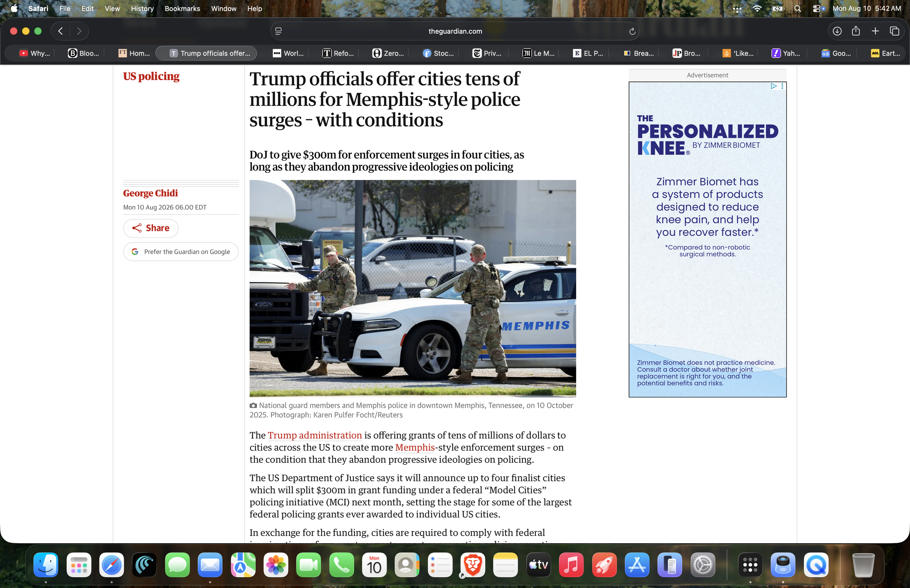
Task: Click the article headline "Trump officials offer cities"
Action: [x=384, y=99]
